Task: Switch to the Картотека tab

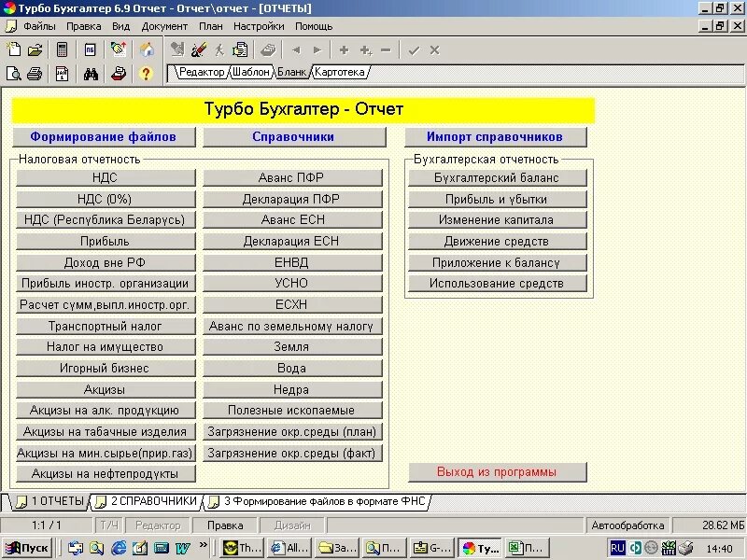Action: click(340, 72)
